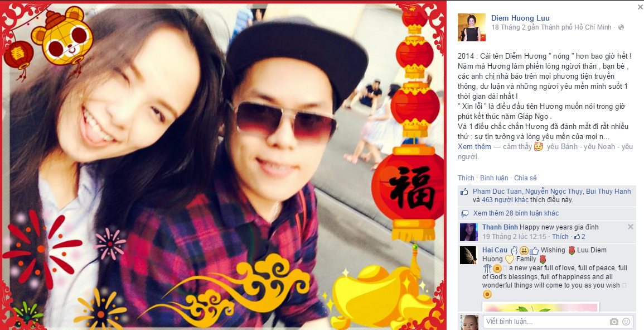Share the post with Chia sẻ
This screenshot has height=330, width=644.
pos(525,178)
